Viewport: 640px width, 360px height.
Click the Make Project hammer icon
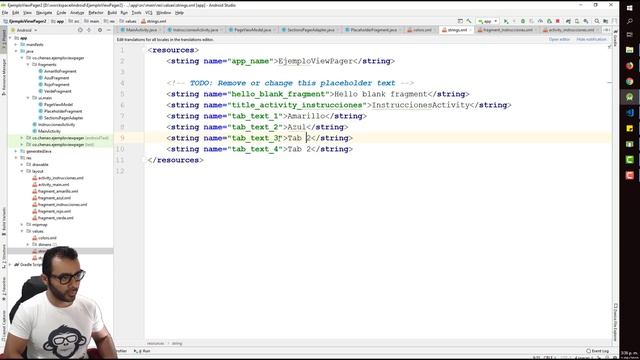tap(469, 21)
